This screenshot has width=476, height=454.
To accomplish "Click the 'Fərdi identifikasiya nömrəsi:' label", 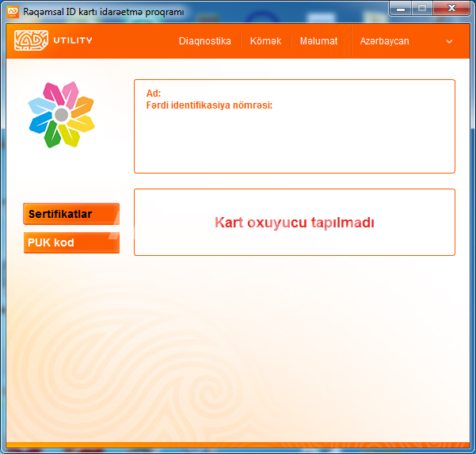I will [209, 105].
